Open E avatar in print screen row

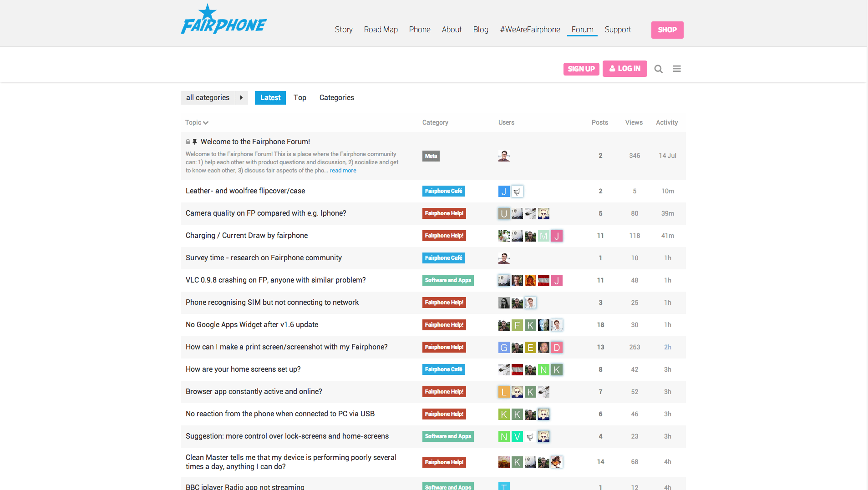click(x=530, y=348)
